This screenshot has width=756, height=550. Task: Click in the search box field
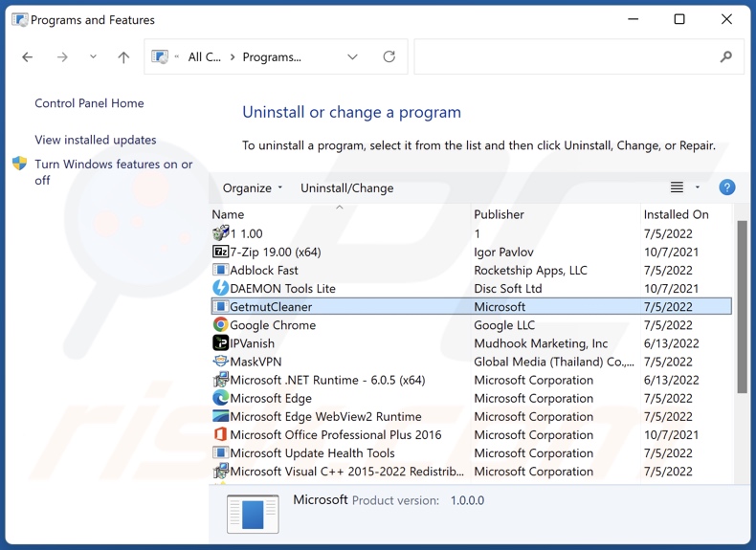[579, 56]
